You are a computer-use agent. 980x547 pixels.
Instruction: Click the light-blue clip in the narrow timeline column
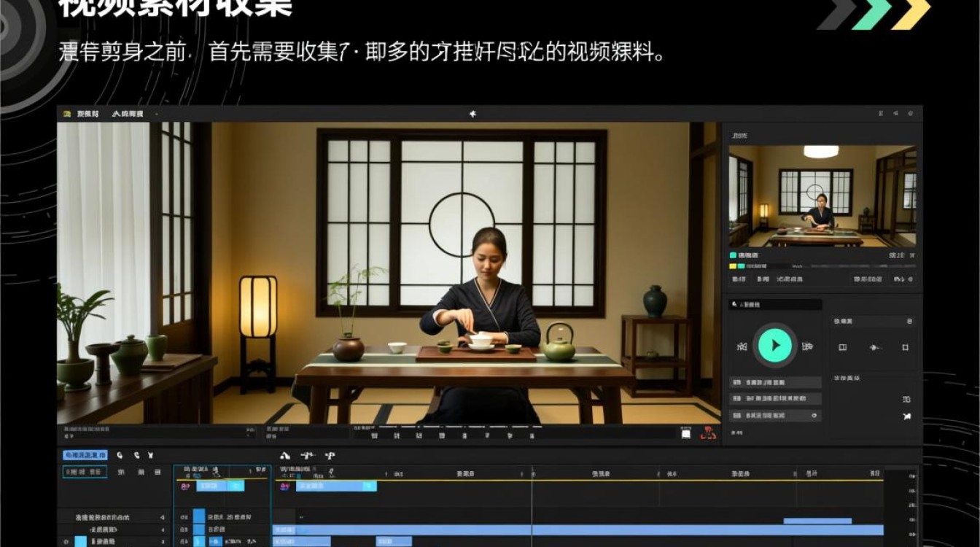point(219,486)
